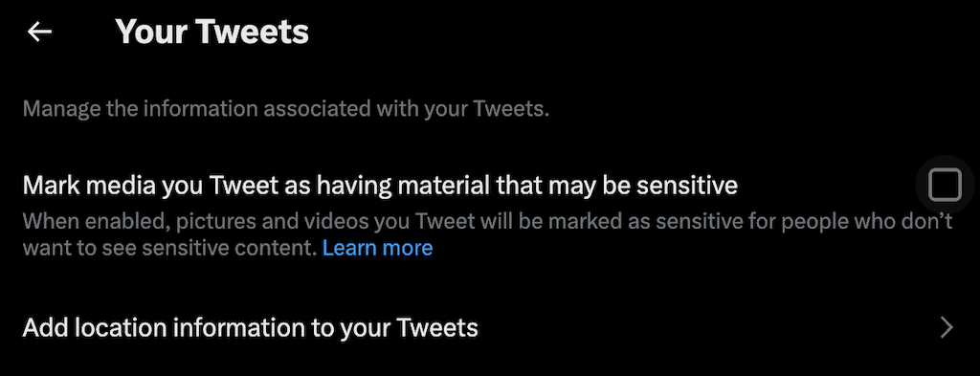Click the Your Tweets page heading
The width and height of the screenshot is (980, 376).
212,32
